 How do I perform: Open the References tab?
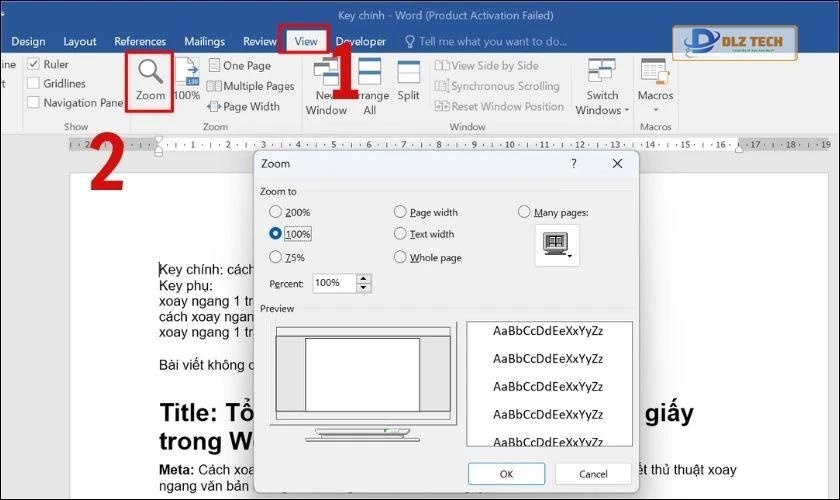click(x=140, y=41)
